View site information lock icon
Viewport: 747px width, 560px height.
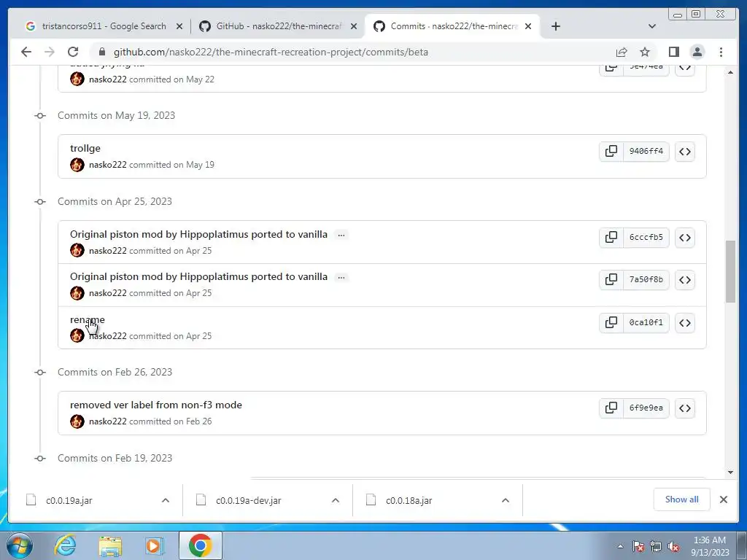click(101, 52)
